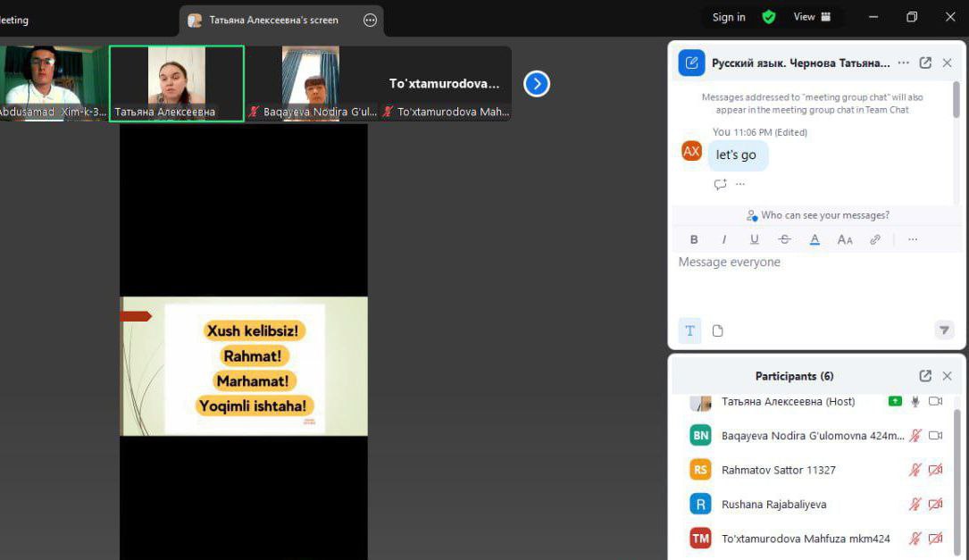Click the send message arrow icon

tap(944, 330)
